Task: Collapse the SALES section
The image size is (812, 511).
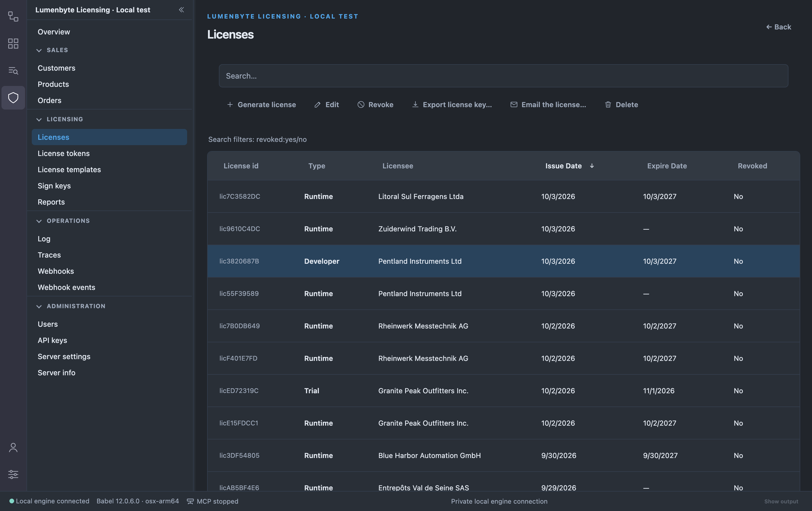Action: click(39, 50)
